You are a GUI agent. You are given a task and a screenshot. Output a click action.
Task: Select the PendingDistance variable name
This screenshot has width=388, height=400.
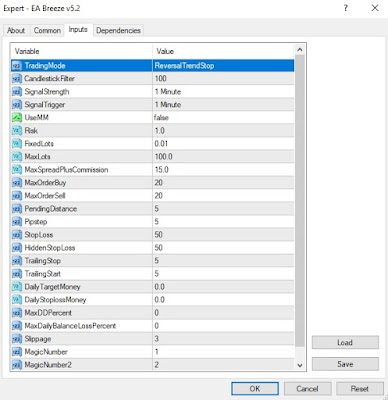pos(51,209)
